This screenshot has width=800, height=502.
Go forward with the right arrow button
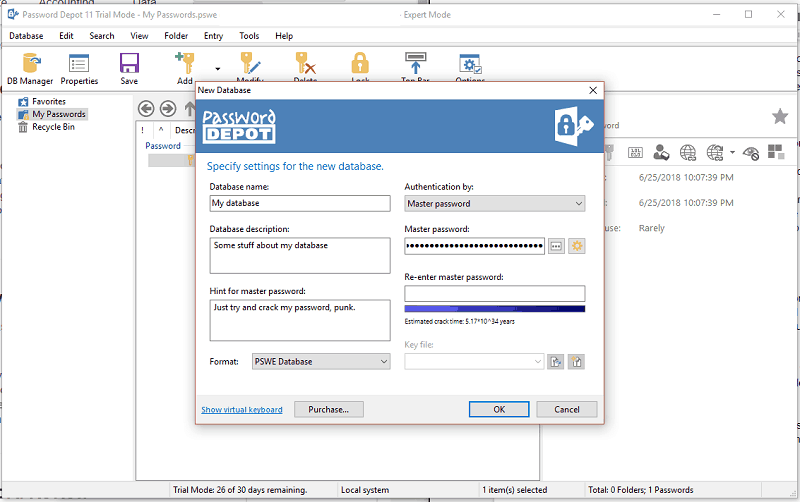click(168, 108)
